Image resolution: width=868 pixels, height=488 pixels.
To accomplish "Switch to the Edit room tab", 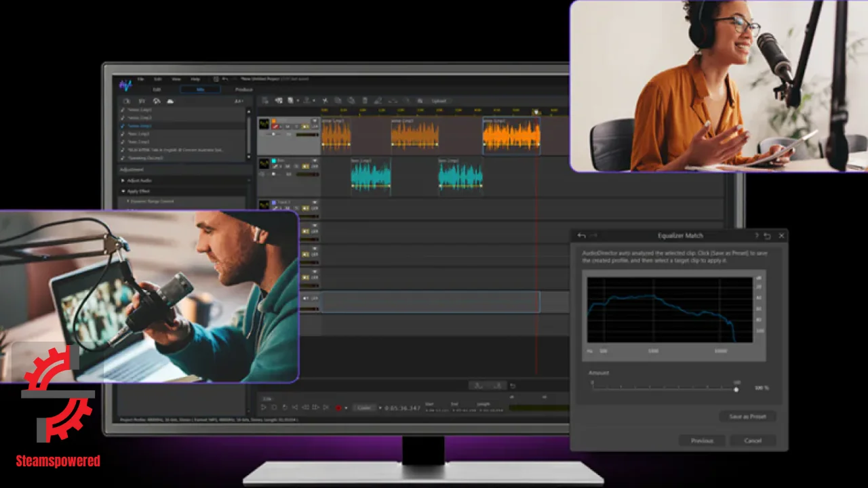I will coord(157,89).
